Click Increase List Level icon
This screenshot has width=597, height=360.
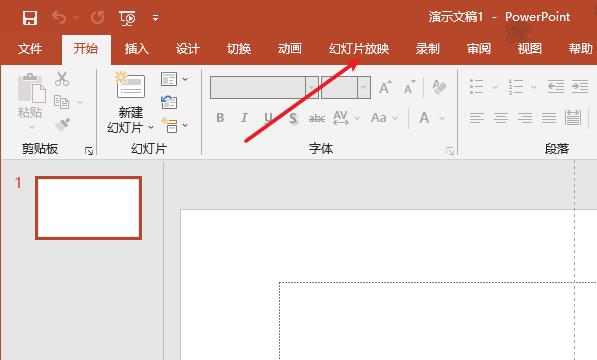point(580,87)
